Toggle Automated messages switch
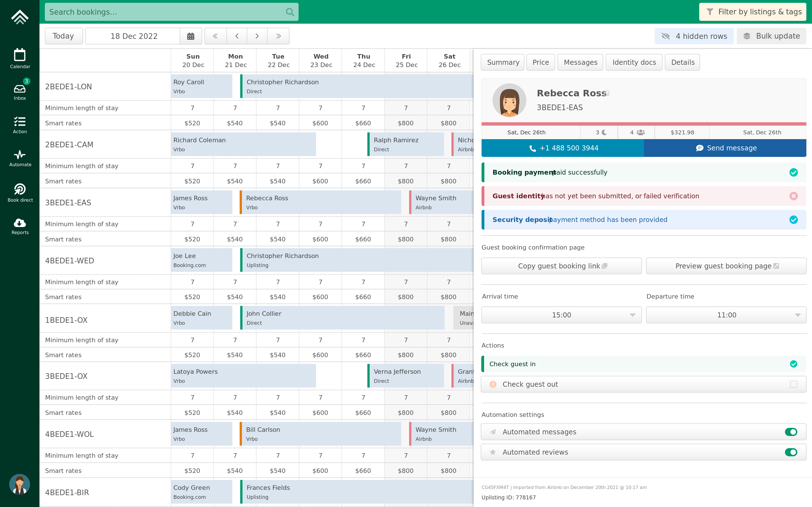 (792, 432)
